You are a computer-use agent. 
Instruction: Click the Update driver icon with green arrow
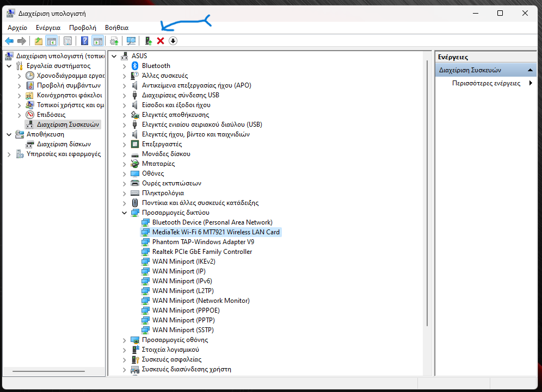tap(149, 41)
